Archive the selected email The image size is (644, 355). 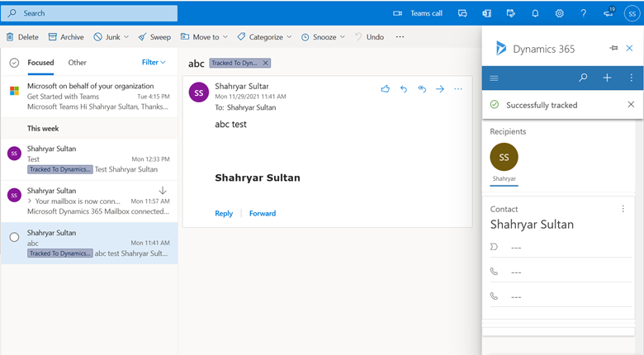click(x=66, y=37)
